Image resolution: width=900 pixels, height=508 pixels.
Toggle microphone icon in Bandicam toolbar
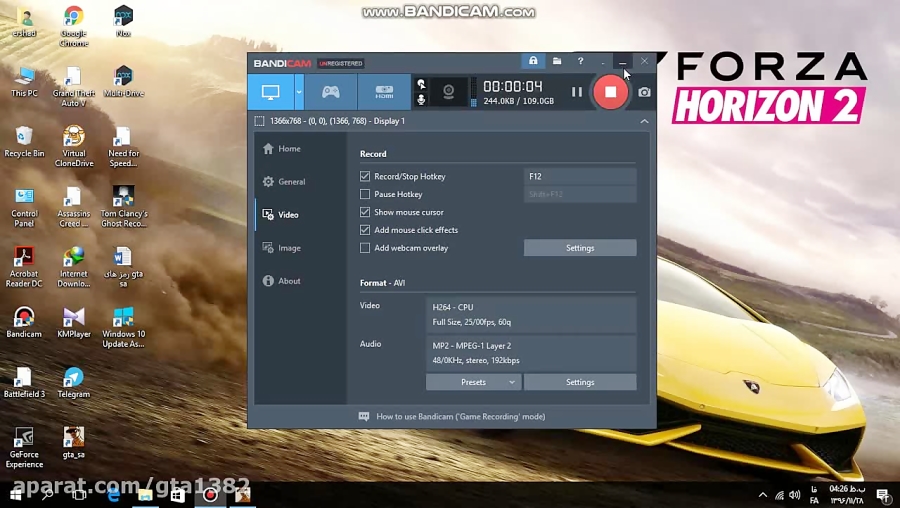point(421,100)
